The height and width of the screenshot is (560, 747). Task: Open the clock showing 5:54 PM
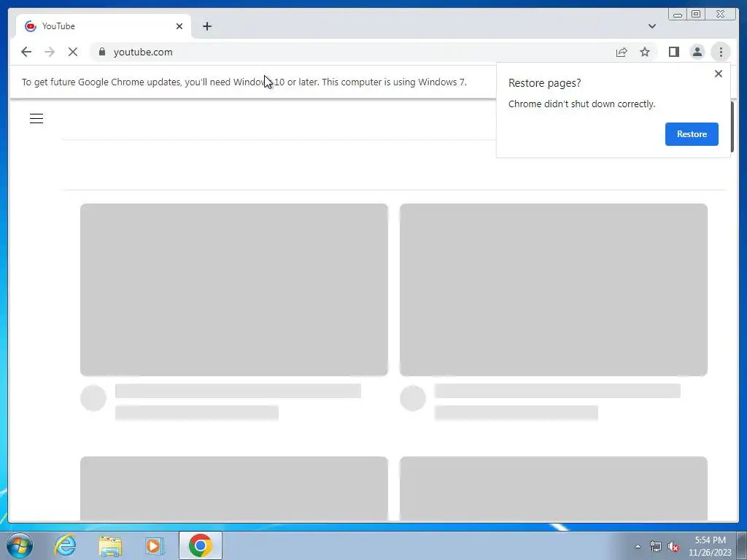coord(710,546)
